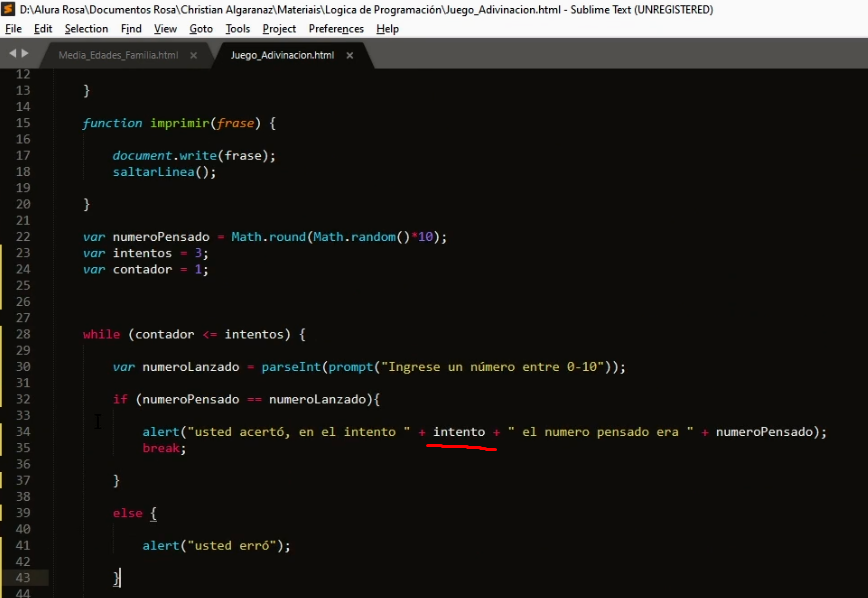Click the "Ingrese un número entre 0-10" string
Viewport: 868px width, 598px height.
493,367
